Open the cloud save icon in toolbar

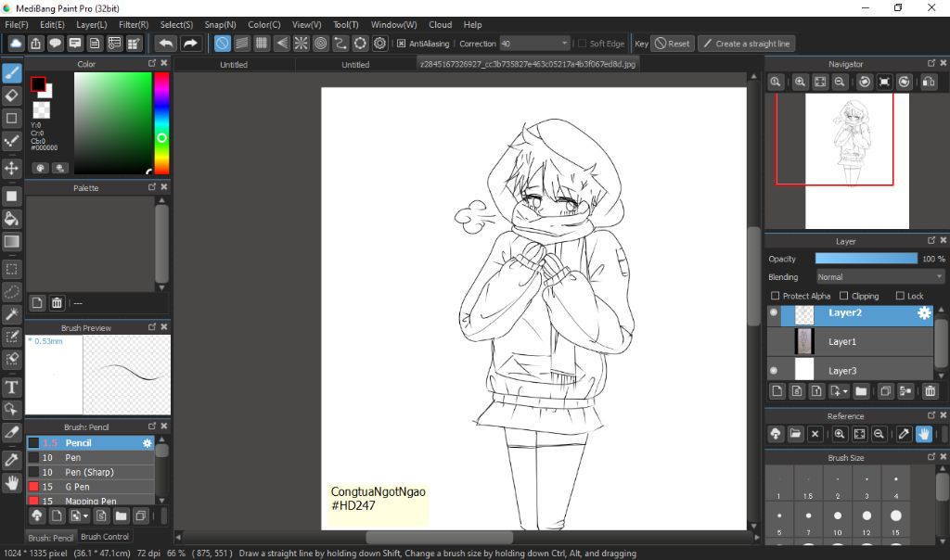pyautogui.click(x=17, y=44)
